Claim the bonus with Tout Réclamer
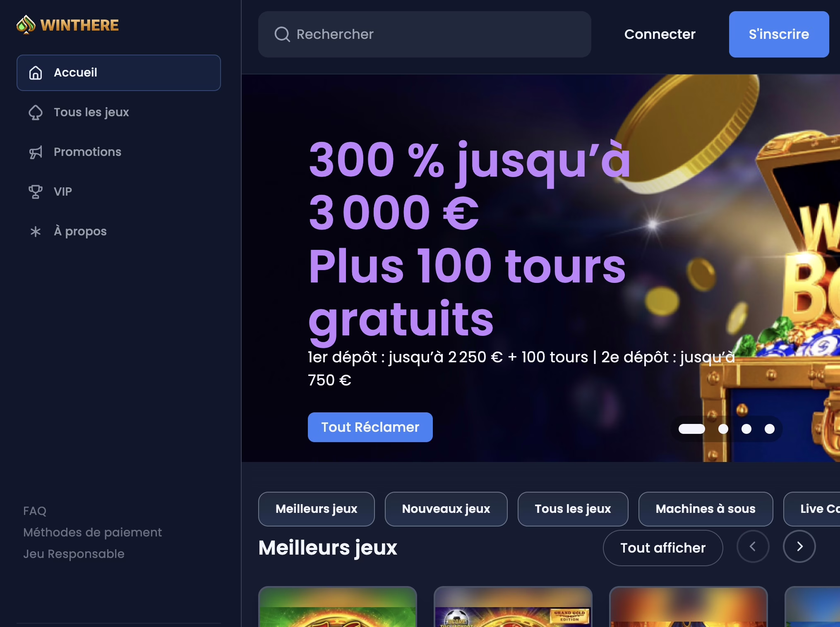The height and width of the screenshot is (627, 840). pos(370,427)
